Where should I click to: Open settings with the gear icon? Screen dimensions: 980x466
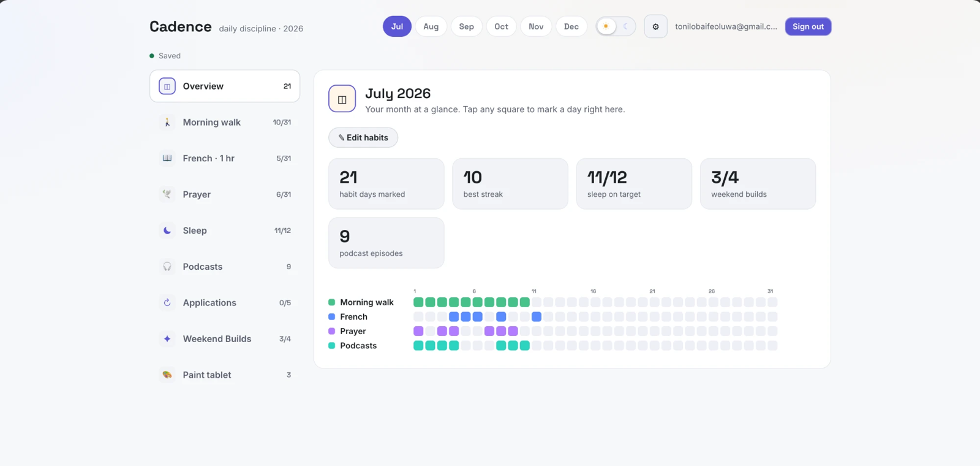click(655, 26)
